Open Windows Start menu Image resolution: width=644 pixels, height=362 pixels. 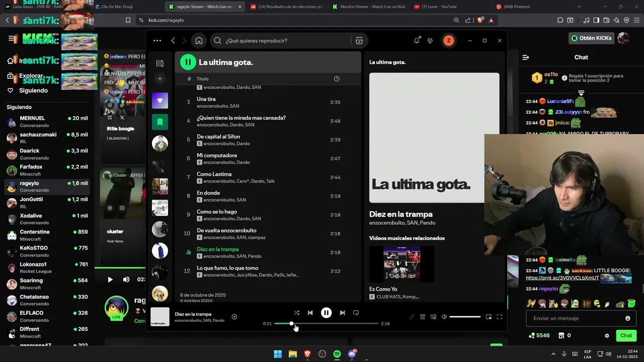[278, 354]
